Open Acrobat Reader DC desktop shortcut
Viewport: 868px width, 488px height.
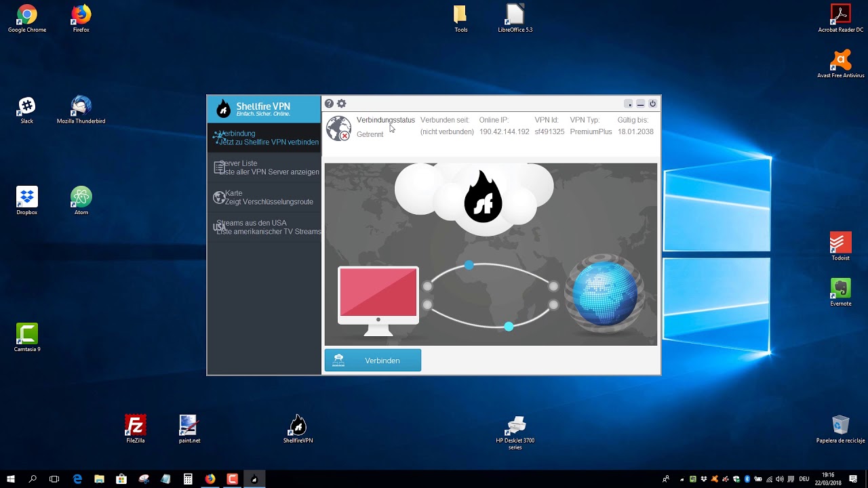(841, 19)
